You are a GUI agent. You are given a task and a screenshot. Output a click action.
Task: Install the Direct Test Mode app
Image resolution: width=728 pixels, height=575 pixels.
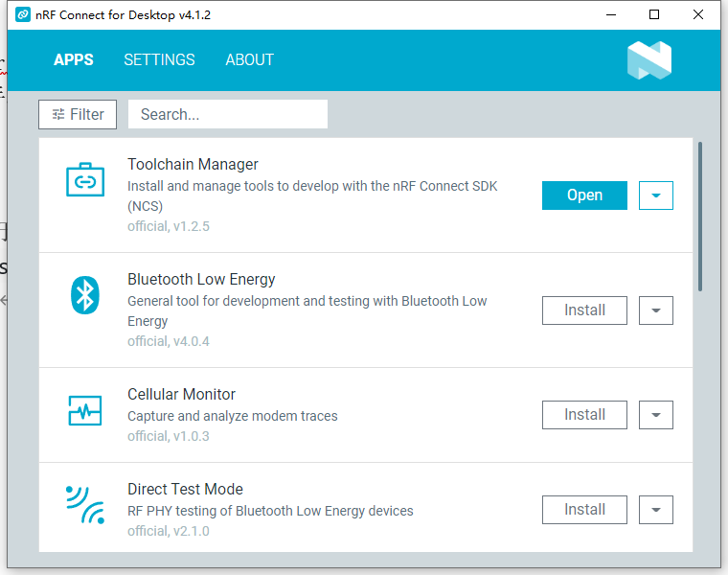584,510
